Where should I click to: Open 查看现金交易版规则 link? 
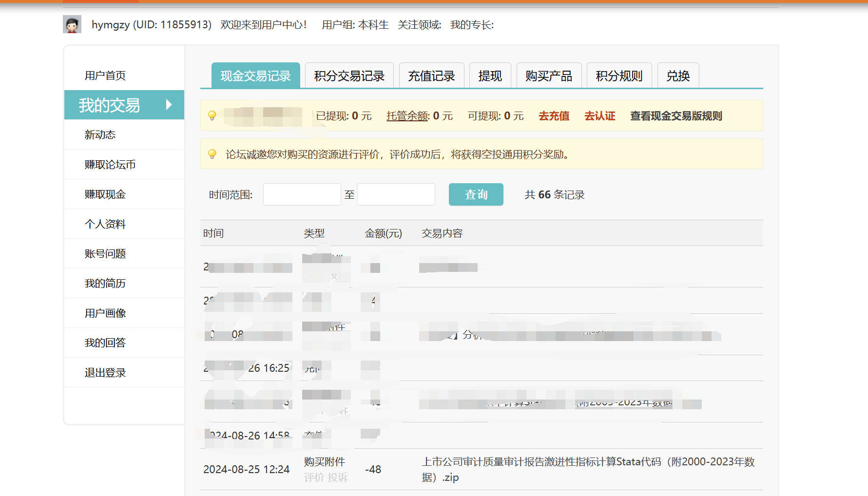(676, 116)
